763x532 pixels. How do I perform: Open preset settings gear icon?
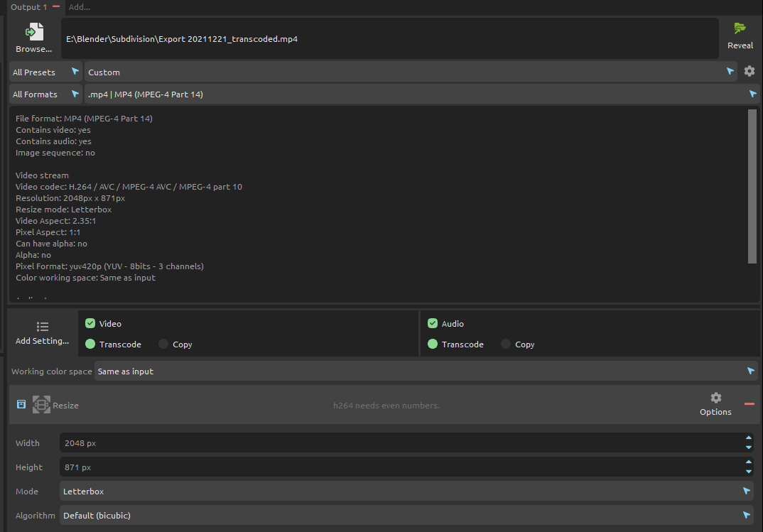[x=750, y=72]
